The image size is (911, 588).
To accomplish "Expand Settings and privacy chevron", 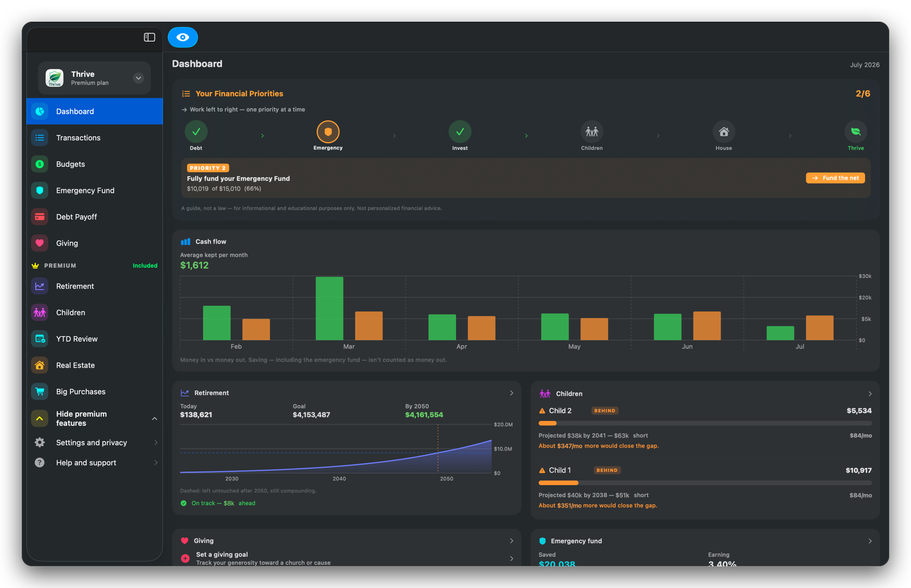I will click(156, 443).
